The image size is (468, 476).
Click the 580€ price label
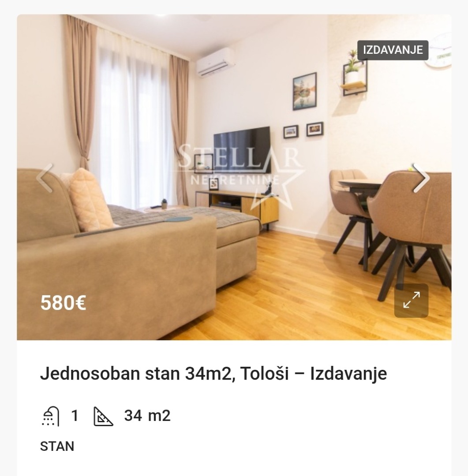click(63, 303)
